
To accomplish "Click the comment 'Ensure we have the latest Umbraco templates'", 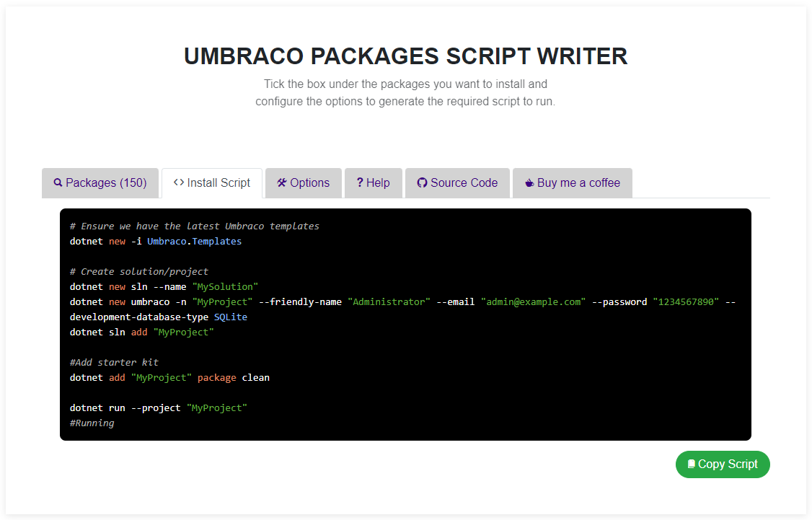I will 195,226.
